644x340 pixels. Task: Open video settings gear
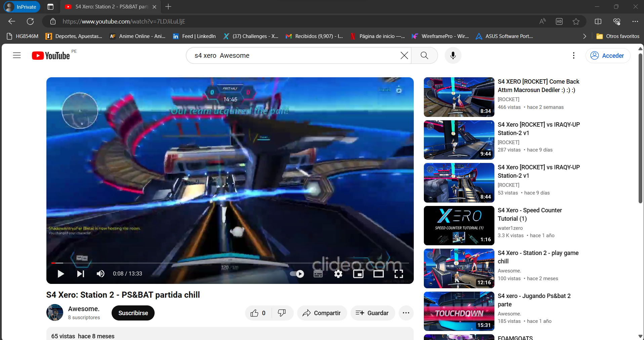338,274
